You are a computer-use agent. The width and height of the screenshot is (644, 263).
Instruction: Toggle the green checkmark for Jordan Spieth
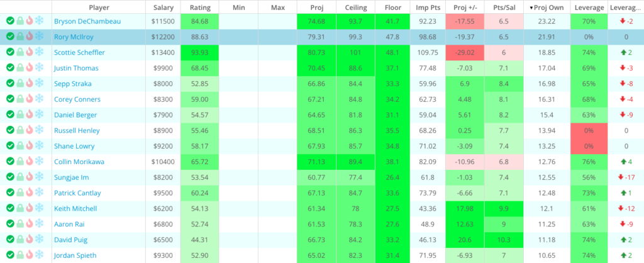(10, 255)
